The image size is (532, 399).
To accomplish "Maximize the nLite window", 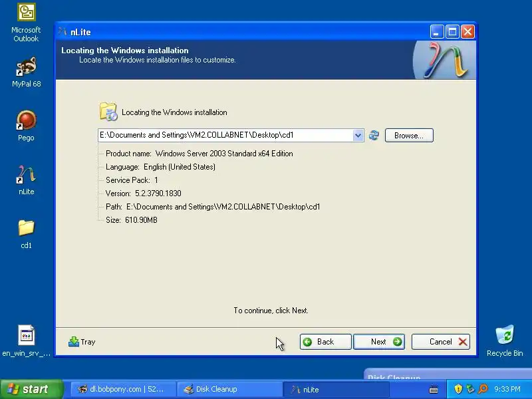I will [452, 32].
